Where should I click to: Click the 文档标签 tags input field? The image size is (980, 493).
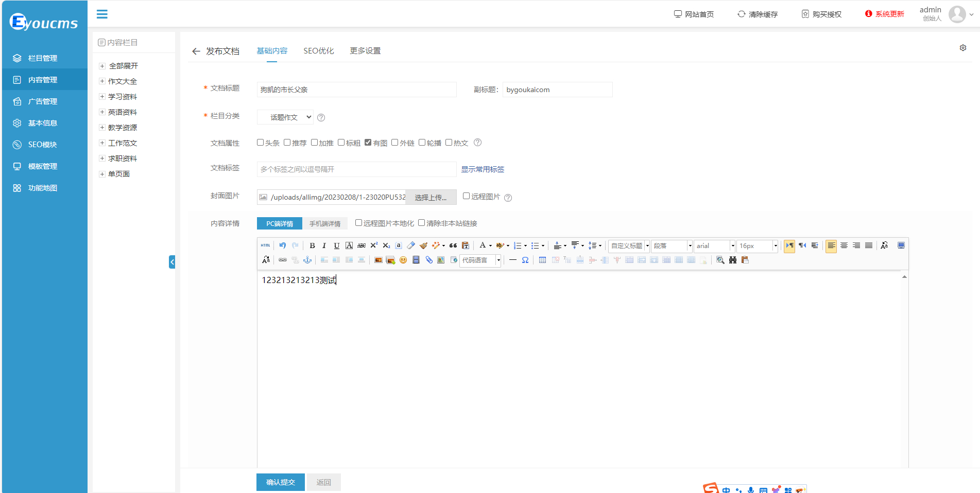pos(356,169)
